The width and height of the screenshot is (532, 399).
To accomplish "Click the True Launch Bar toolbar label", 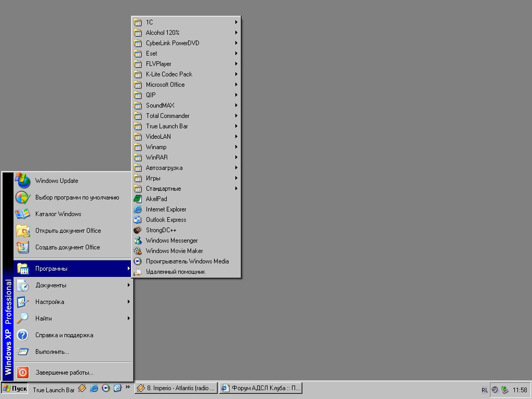I will pos(54,390).
